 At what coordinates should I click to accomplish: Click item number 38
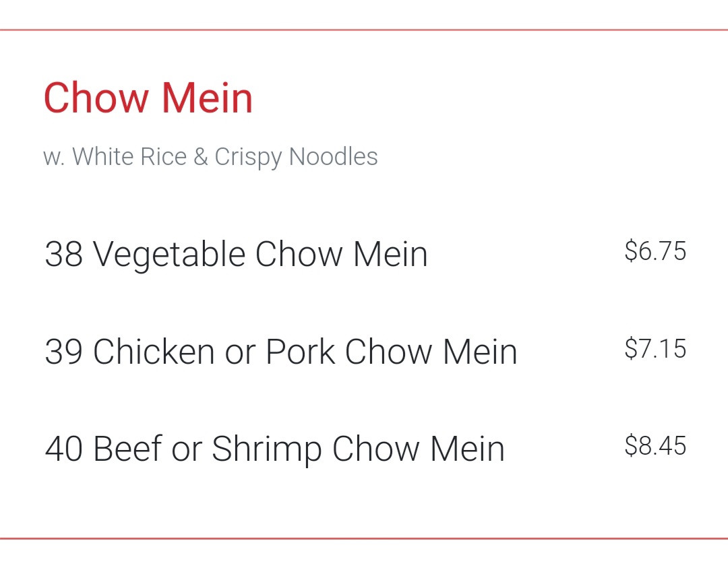63,255
